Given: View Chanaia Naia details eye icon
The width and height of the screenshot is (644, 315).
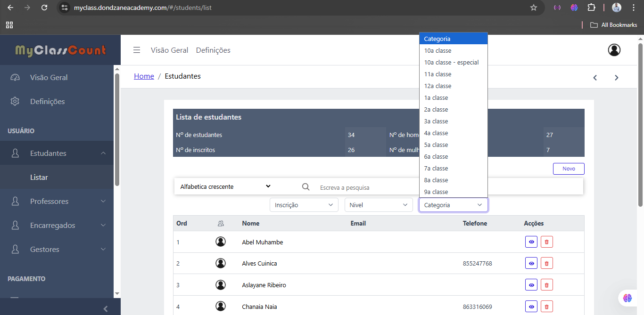Looking at the screenshot, I should coord(531,307).
